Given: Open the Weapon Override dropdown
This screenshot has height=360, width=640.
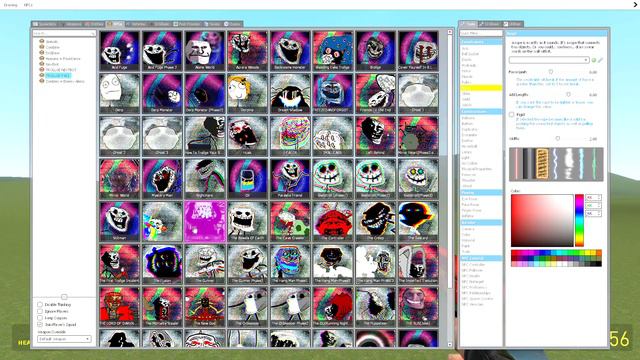Looking at the screenshot, I should point(64,339).
